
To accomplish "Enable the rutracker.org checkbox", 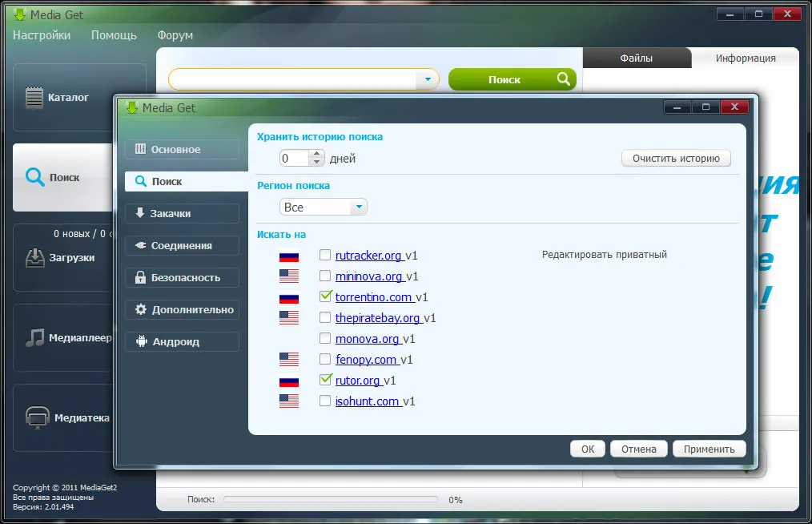I will 325,255.
